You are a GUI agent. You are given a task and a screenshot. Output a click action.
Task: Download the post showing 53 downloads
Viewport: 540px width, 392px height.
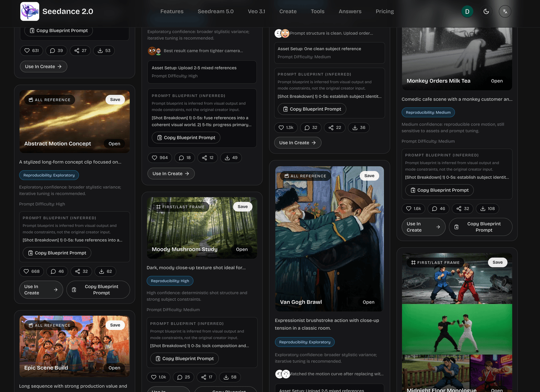pos(104,50)
